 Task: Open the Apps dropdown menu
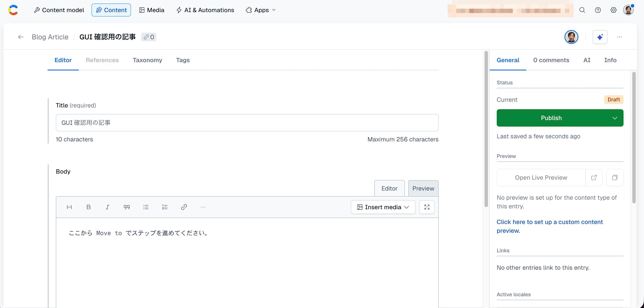tap(261, 10)
